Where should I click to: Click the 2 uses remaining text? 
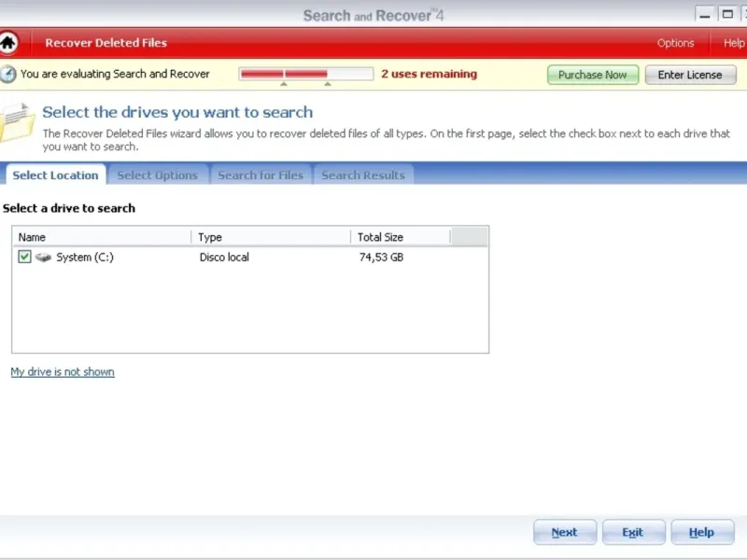point(429,74)
